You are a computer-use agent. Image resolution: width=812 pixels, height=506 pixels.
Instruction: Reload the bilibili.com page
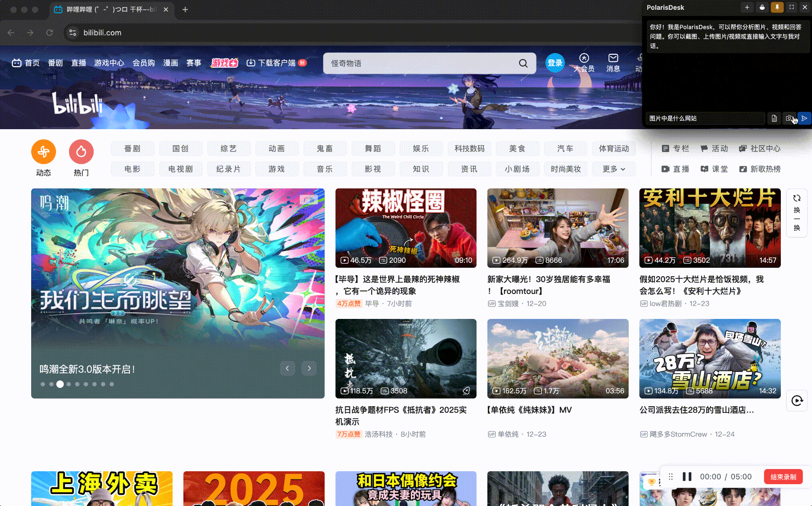(49, 33)
